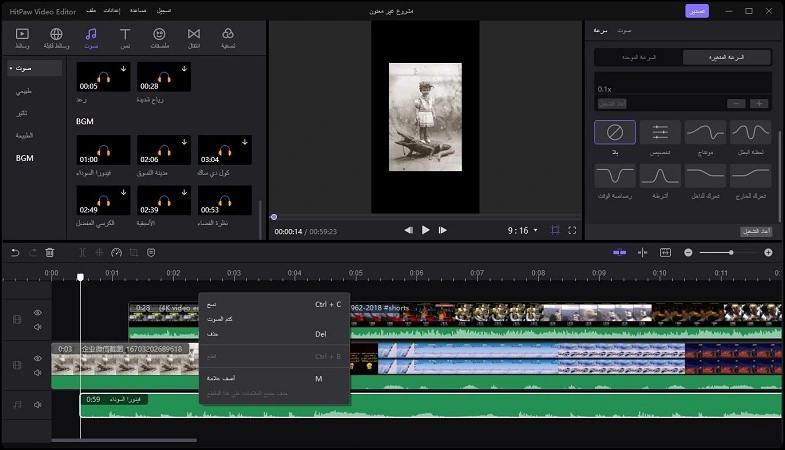Select the Variable Speed mode
The height and width of the screenshot is (450, 785).
[726, 57]
